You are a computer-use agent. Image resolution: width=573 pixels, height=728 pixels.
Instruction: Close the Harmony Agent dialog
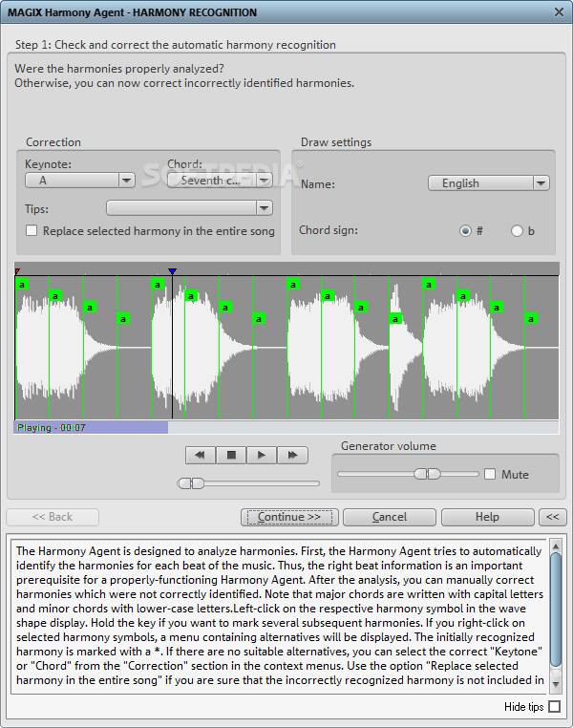click(559, 12)
